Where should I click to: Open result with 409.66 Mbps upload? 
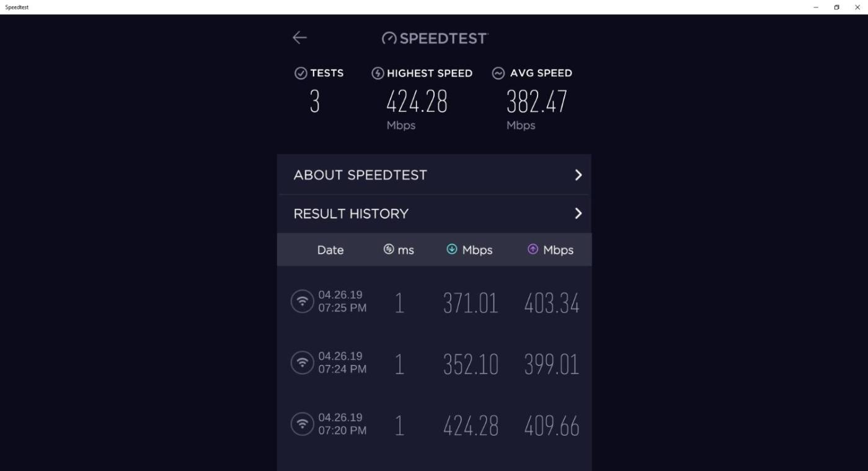coord(551,426)
